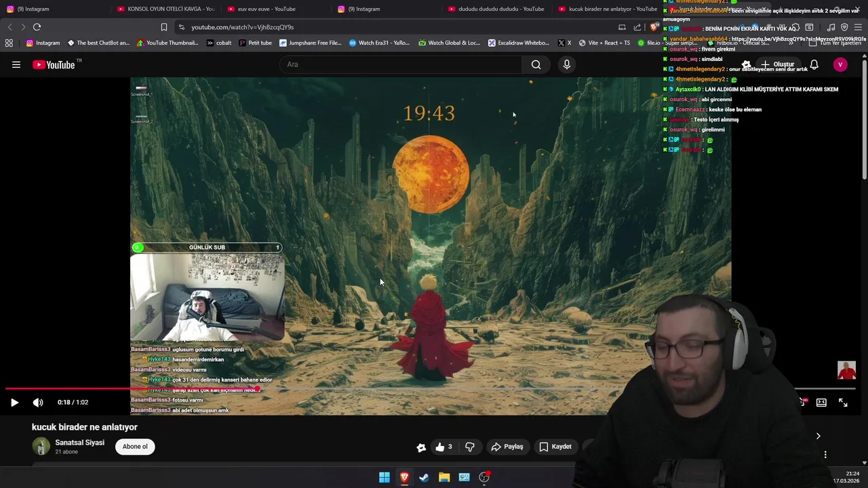The width and height of the screenshot is (868, 488).
Task: Enter fullscreen mode on the player
Action: [x=843, y=403]
